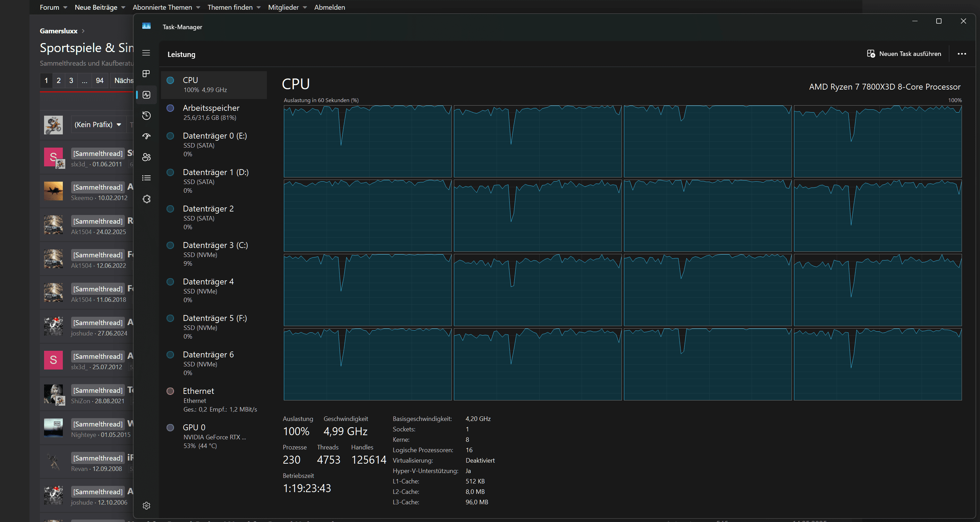Open the Startup apps sidebar icon
Image resolution: width=980 pixels, height=522 pixels.
pyautogui.click(x=146, y=136)
